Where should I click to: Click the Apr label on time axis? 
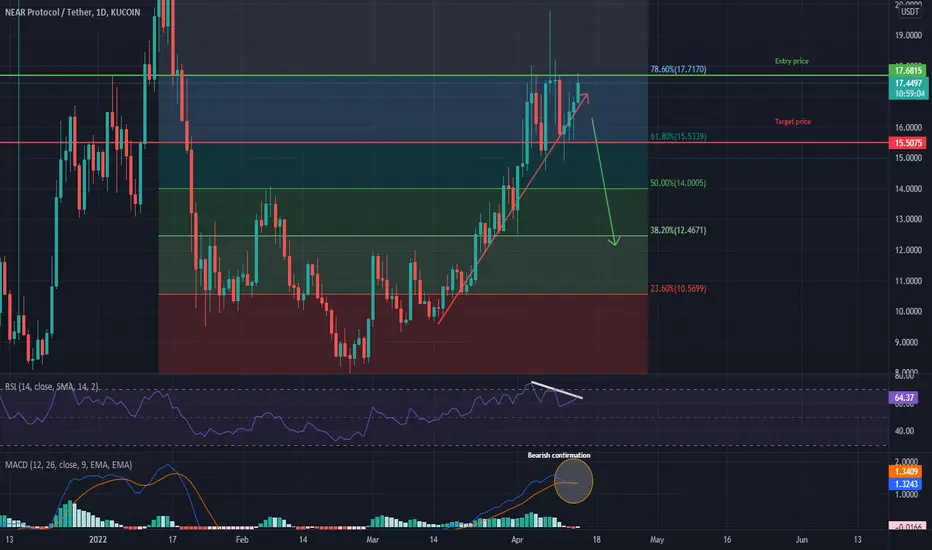coord(517,539)
